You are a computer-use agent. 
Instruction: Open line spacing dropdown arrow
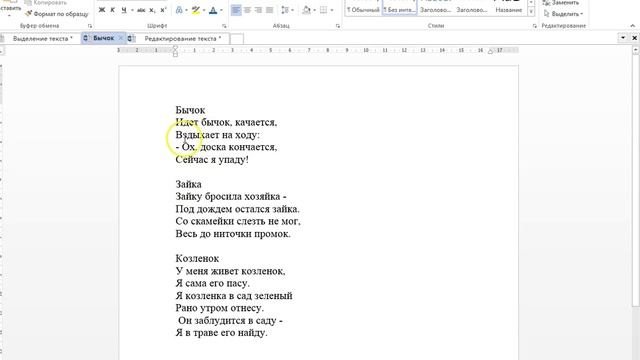pos(292,10)
